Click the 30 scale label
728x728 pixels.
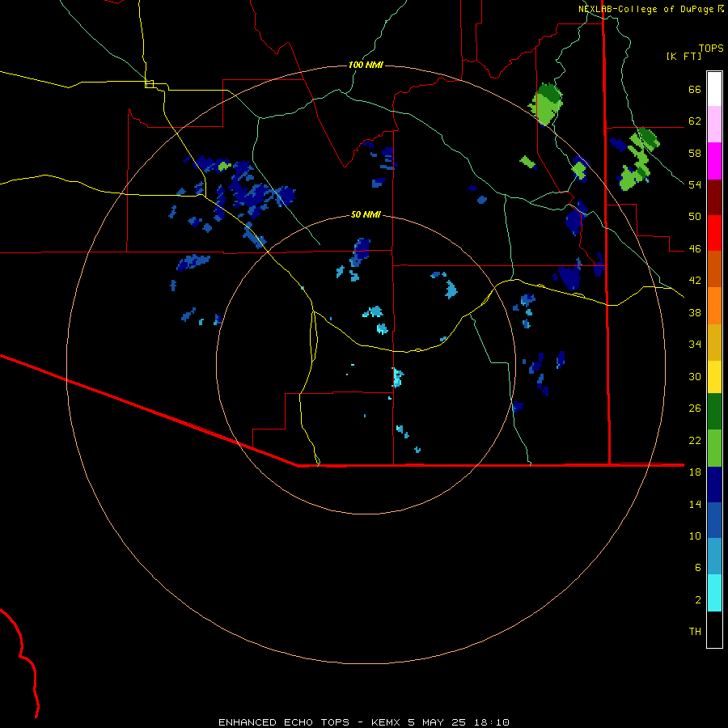pos(695,376)
